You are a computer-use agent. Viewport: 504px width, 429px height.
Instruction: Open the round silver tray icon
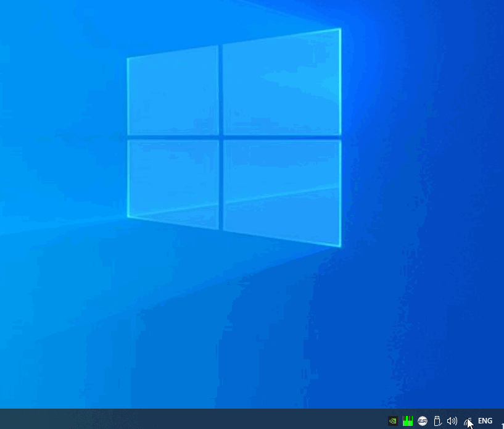point(423,421)
